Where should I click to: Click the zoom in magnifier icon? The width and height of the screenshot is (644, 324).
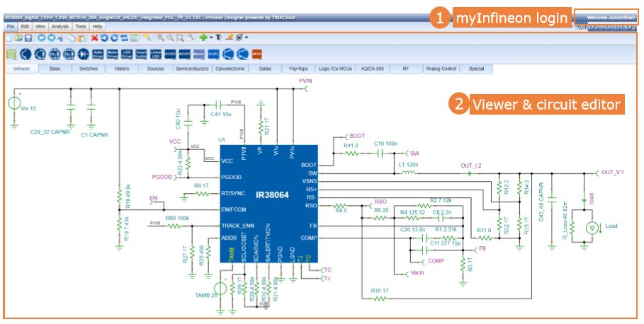pyautogui.click(x=160, y=37)
